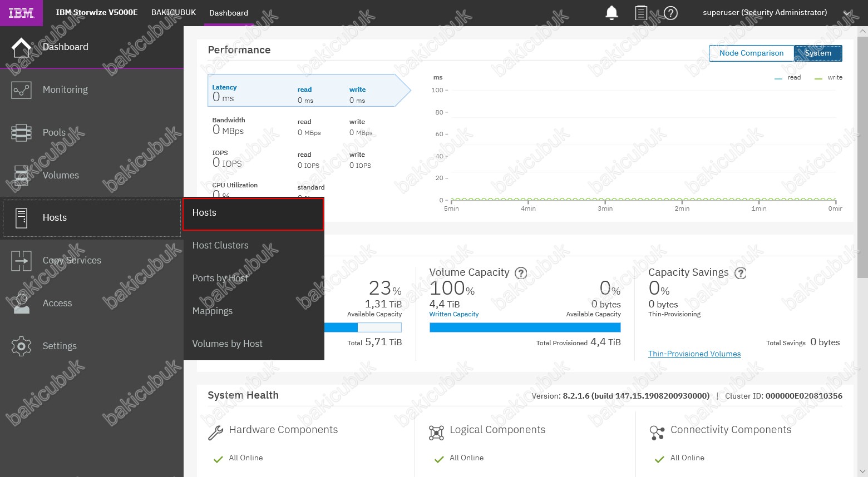This screenshot has height=477, width=868.
Task: Click the Connectivity Components heading
Action: (731, 430)
